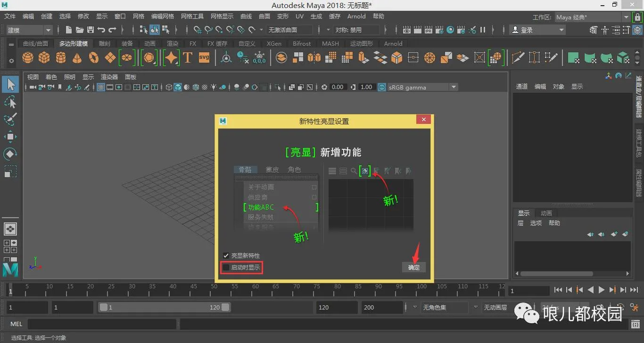Click the MEL command input field
Screen dimensions: 644x343
tap(102, 324)
